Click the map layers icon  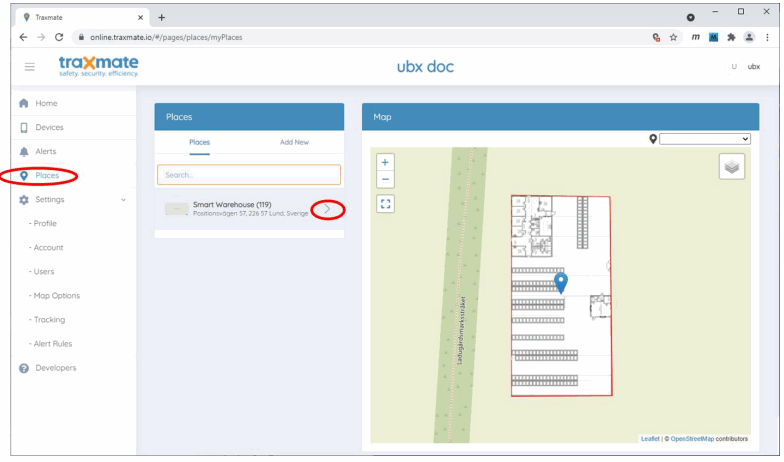click(732, 167)
